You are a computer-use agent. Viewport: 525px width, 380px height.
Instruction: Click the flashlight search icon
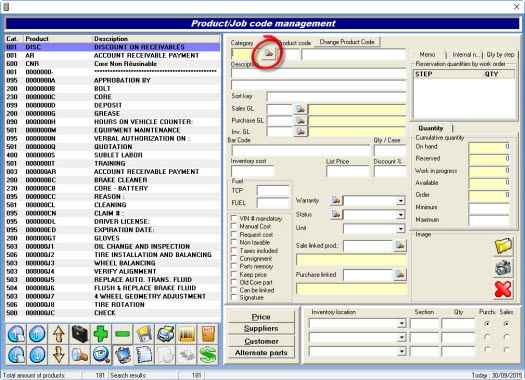80,355
